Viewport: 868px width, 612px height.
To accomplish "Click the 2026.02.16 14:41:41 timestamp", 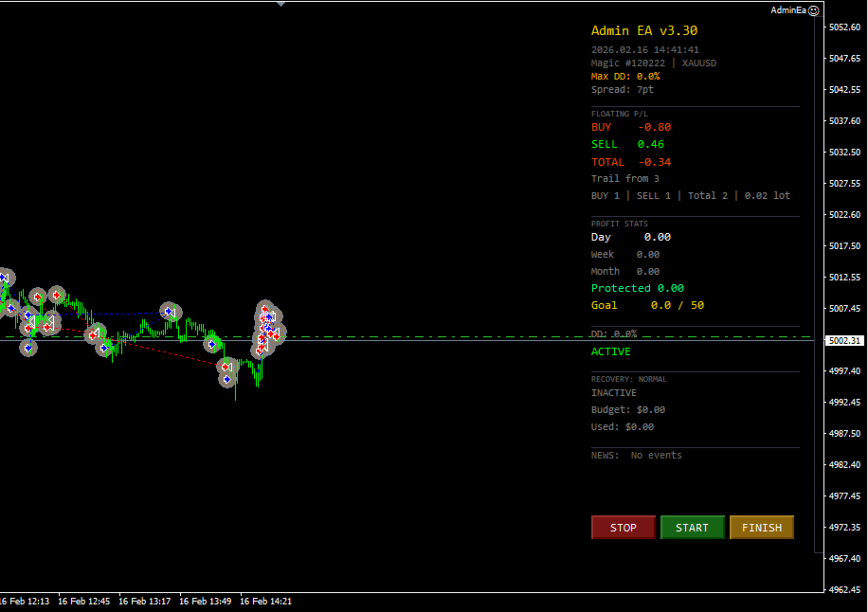I will pyautogui.click(x=645, y=50).
